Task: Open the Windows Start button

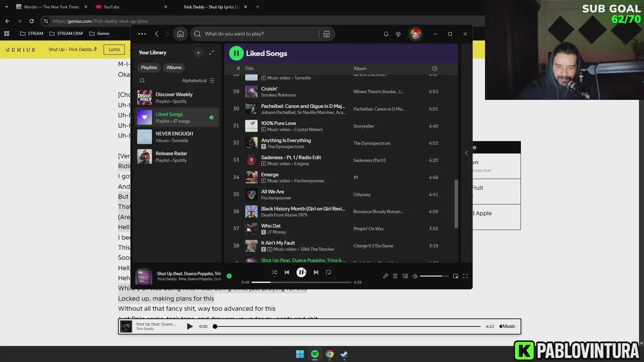Action: [x=300, y=354]
